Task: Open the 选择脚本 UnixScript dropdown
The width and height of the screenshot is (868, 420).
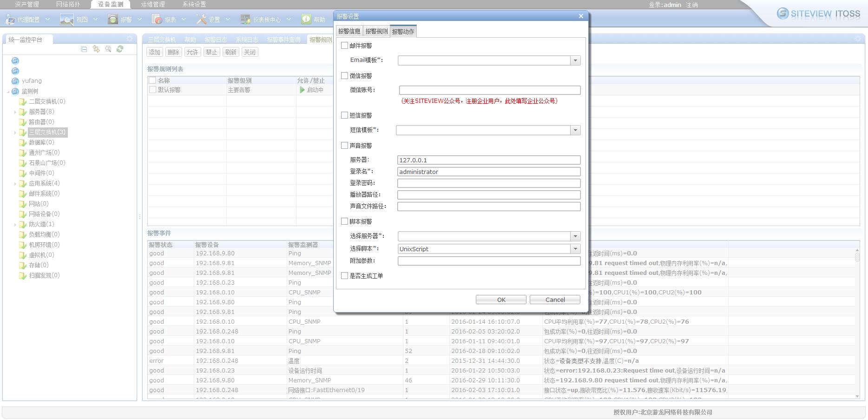Action: 575,249
